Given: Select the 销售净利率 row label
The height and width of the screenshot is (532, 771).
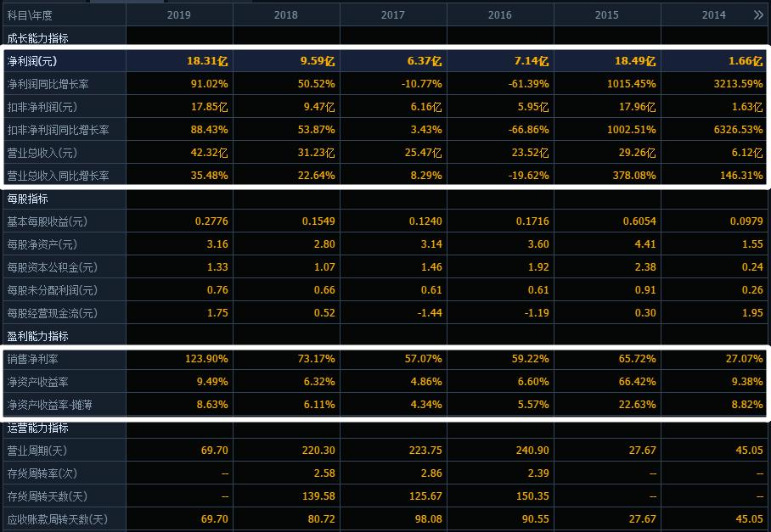Looking at the screenshot, I should [x=32, y=359].
